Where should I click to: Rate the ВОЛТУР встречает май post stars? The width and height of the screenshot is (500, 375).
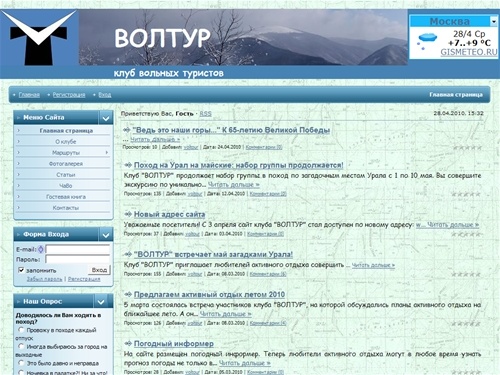466,274
